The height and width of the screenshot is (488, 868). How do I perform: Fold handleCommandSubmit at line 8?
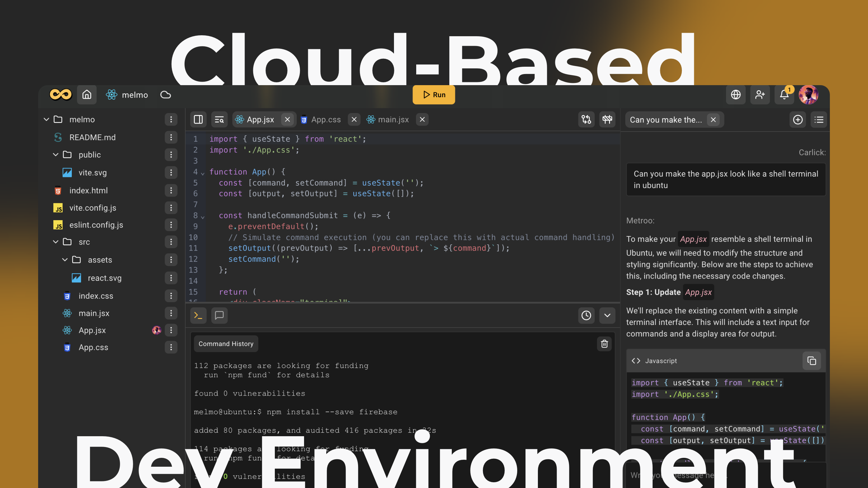[x=202, y=217]
